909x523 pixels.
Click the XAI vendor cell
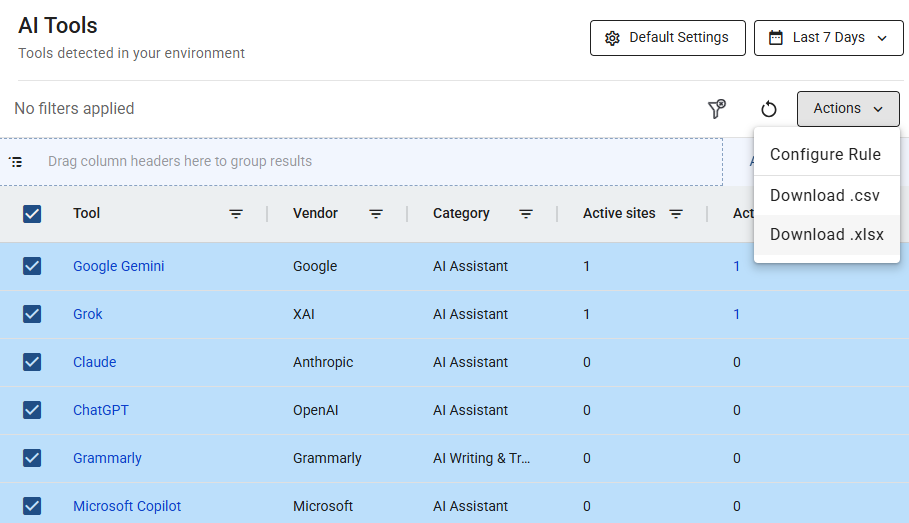click(x=304, y=314)
